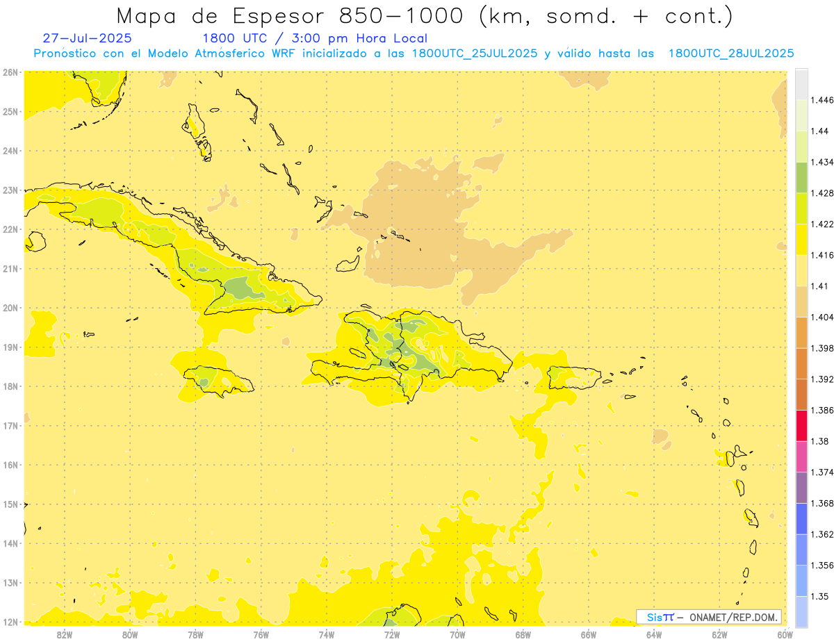The width and height of the screenshot is (834, 644).
Task: Click the legend value '1.374'
Action: click(x=821, y=472)
